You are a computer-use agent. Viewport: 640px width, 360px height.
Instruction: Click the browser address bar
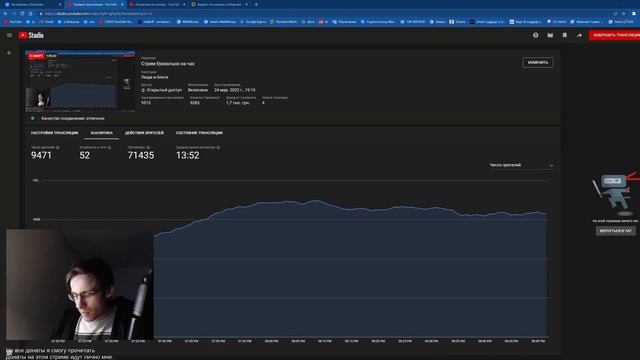322,13
